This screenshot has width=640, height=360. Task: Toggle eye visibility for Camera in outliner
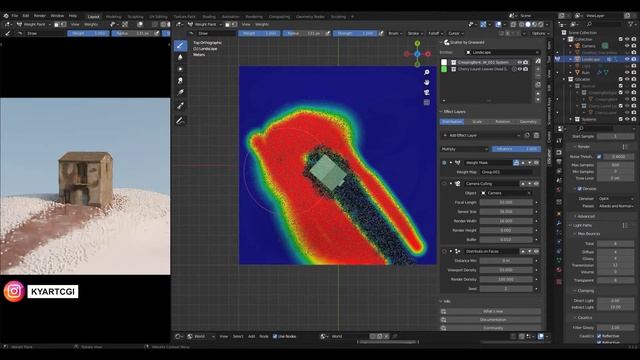click(x=627, y=46)
